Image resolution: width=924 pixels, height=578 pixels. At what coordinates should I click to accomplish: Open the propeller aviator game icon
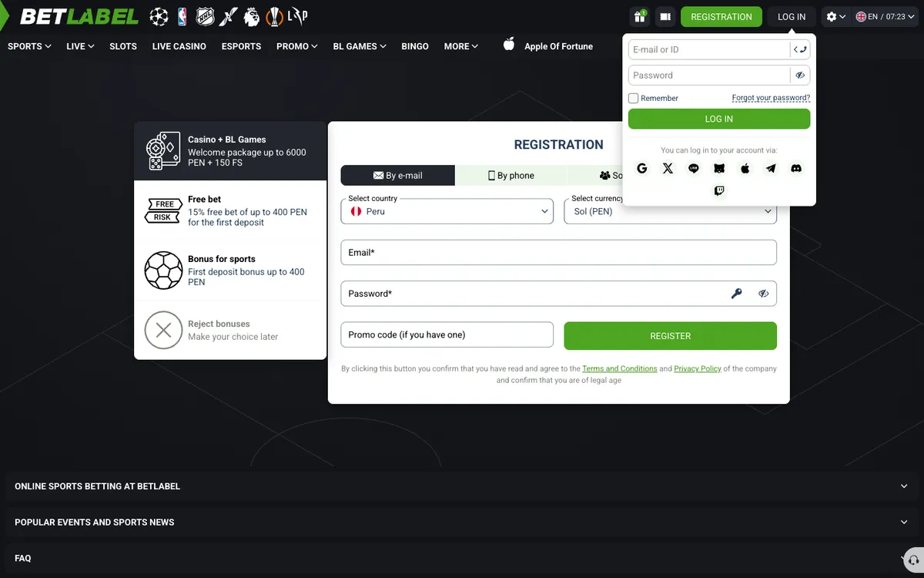[229, 16]
